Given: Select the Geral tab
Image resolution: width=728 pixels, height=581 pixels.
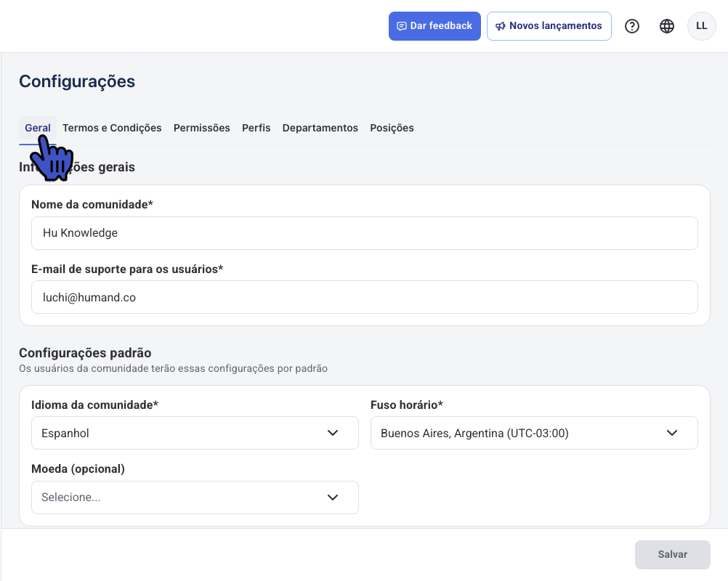Looking at the screenshot, I should 38,128.
